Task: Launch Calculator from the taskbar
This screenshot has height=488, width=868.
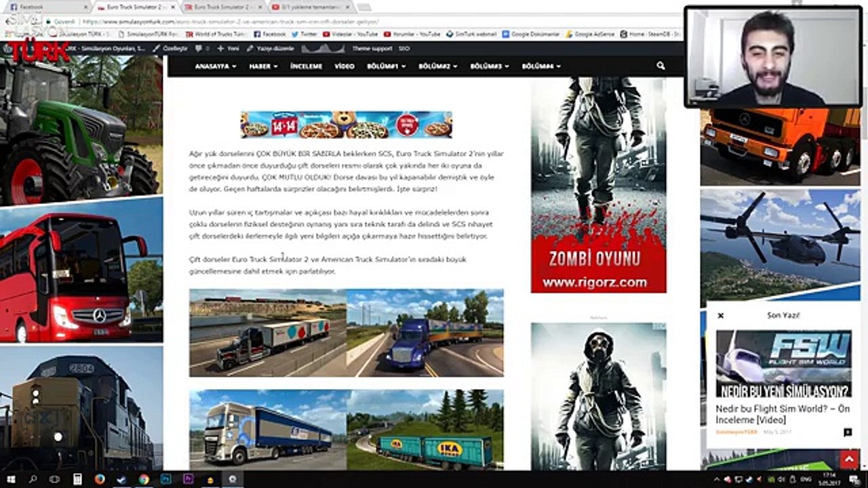Action: [77, 479]
